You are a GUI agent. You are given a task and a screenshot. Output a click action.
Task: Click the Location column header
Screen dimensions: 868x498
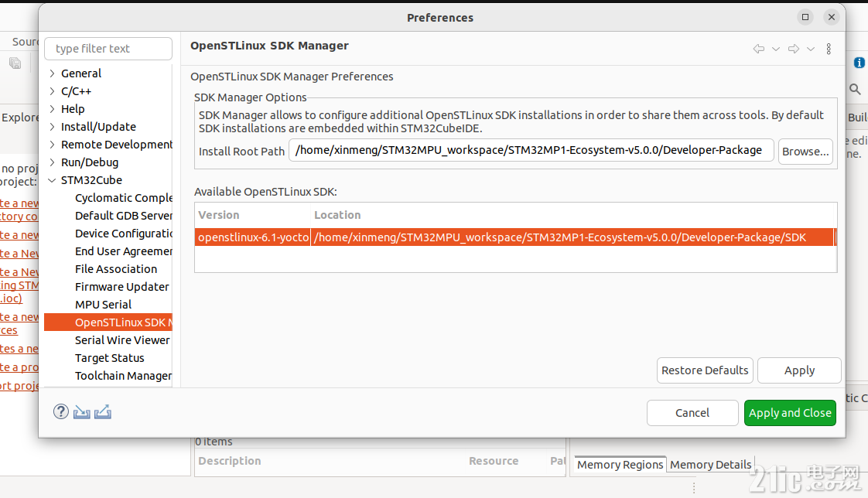573,215
